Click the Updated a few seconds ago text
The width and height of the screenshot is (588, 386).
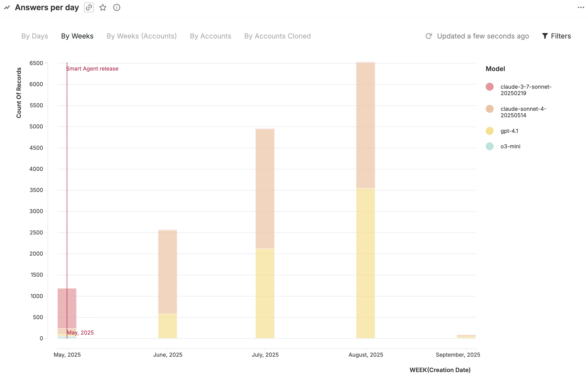point(483,36)
